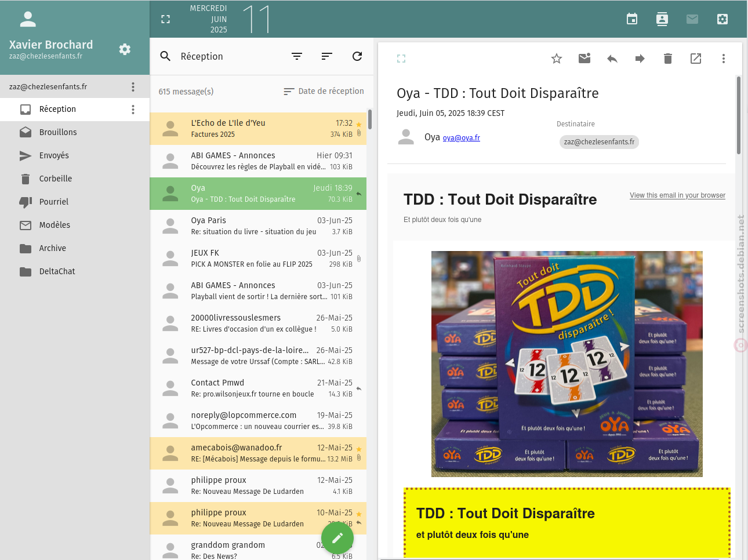The height and width of the screenshot is (560, 748).
Task: Select the Réception folder
Action: tap(75, 109)
